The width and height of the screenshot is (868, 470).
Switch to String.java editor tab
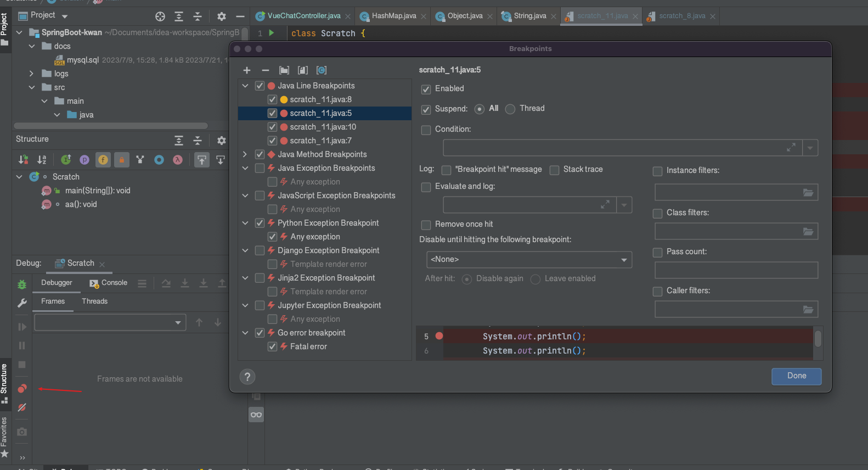point(530,16)
